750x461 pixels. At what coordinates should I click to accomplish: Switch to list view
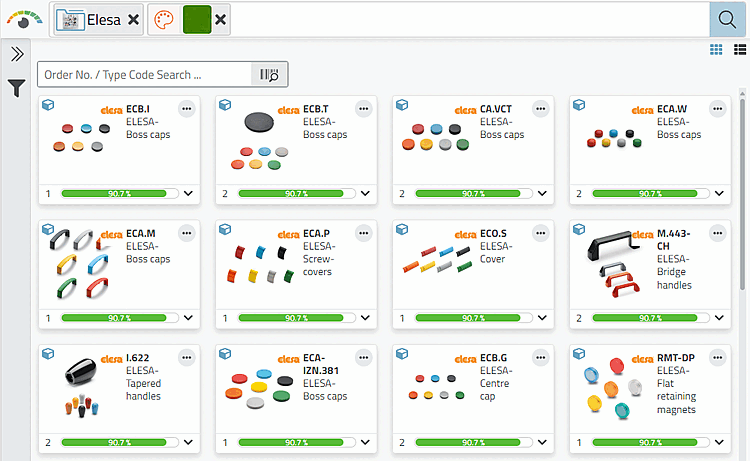pos(740,50)
